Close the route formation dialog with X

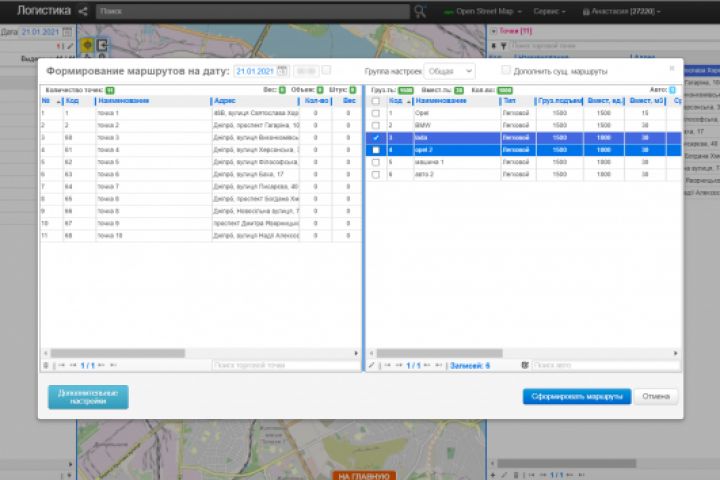pos(671,68)
